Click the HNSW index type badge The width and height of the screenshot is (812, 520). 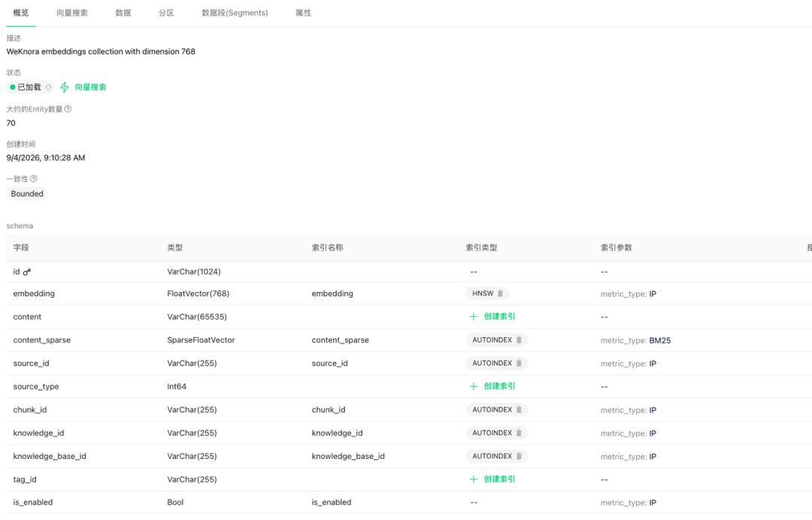487,293
